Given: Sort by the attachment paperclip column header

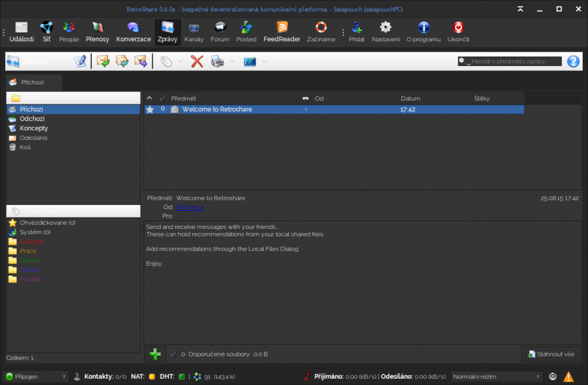Looking at the screenshot, I should click(x=163, y=99).
